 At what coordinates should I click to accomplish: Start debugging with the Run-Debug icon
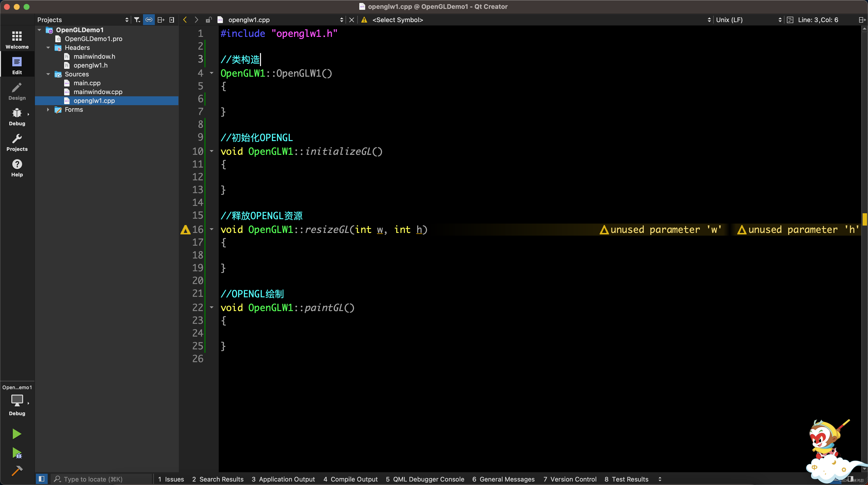tap(16, 453)
